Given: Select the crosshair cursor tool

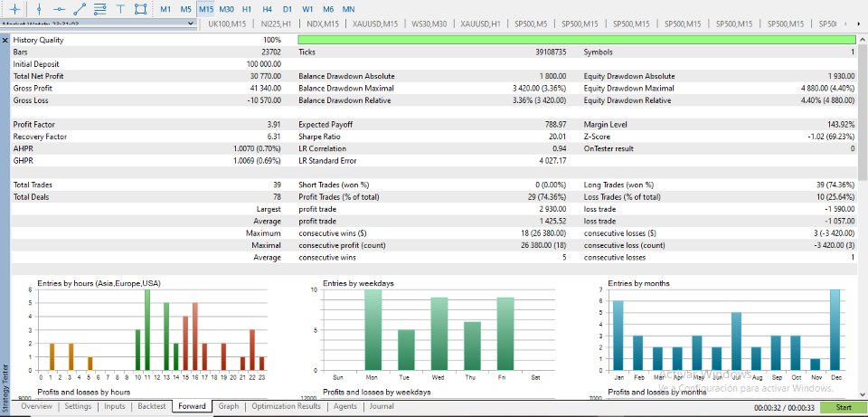Looking at the screenshot, I should pyautogui.click(x=15, y=9).
